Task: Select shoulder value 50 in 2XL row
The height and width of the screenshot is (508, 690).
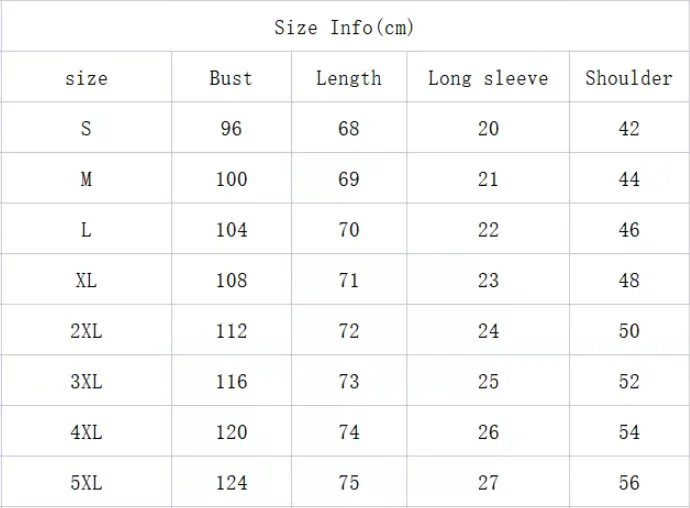Action: [629, 331]
